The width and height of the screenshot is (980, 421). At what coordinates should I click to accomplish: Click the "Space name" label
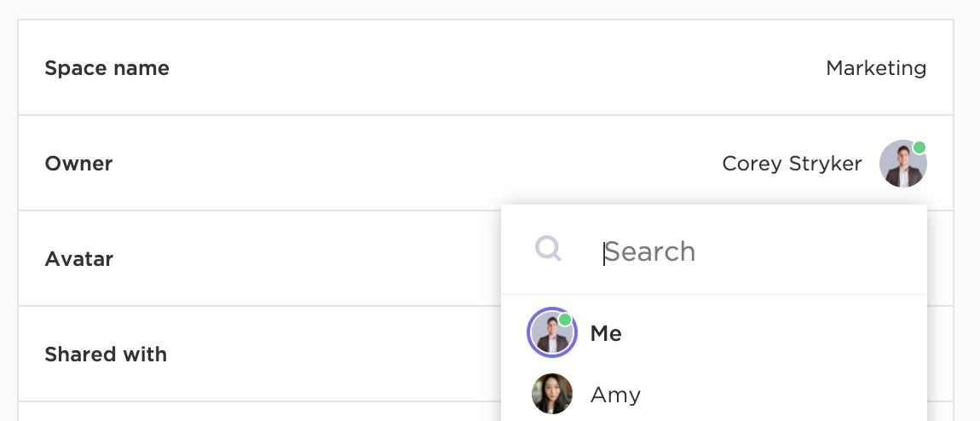(x=107, y=68)
